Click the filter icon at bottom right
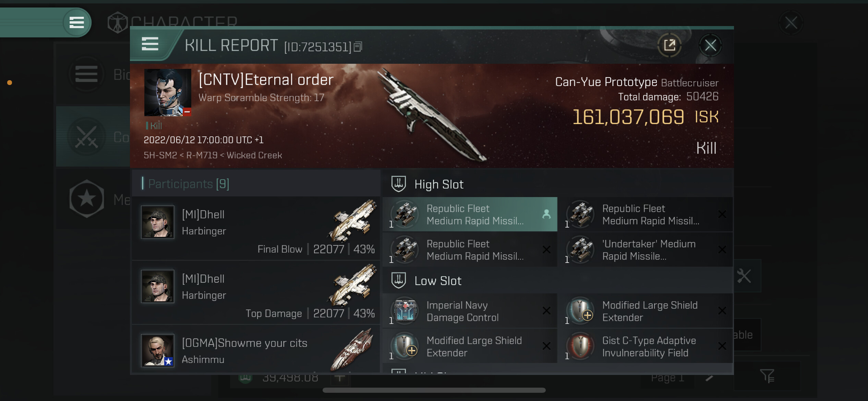The height and width of the screenshot is (401, 868). pyautogui.click(x=767, y=376)
